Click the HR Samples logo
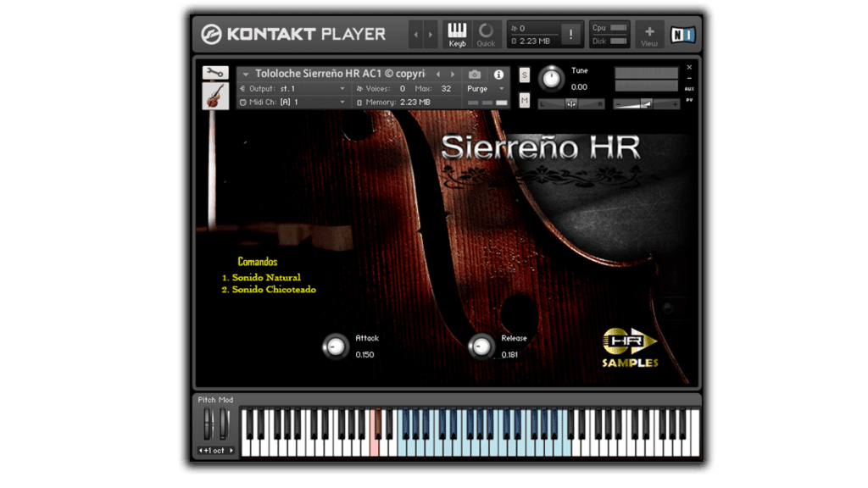The width and height of the screenshot is (868, 488). [x=630, y=347]
